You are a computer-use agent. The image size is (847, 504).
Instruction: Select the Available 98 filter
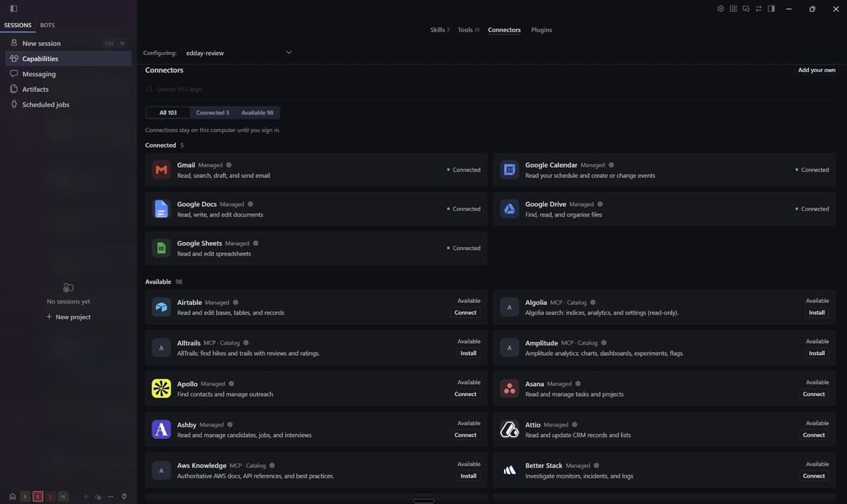(x=258, y=113)
